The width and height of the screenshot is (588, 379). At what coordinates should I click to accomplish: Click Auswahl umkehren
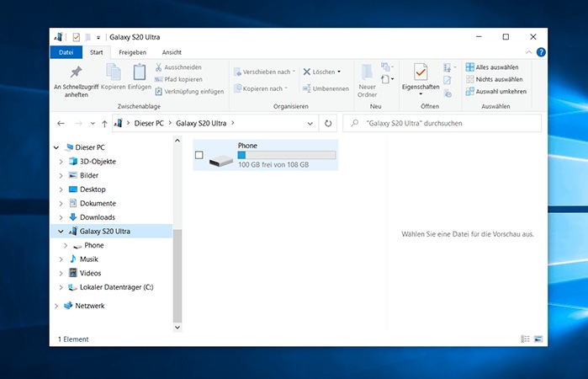(495, 91)
